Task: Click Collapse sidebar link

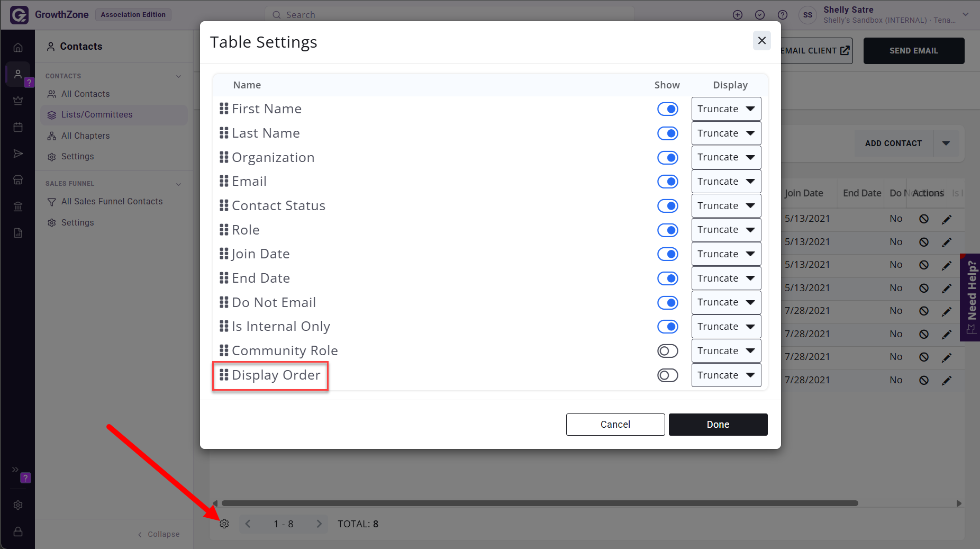Action: [x=159, y=534]
